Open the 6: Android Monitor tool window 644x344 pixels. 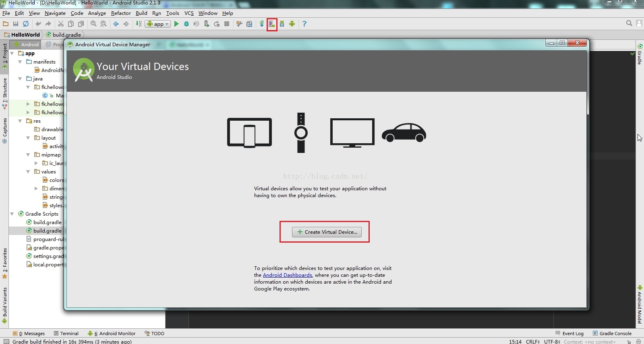pyautogui.click(x=112, y=333)
